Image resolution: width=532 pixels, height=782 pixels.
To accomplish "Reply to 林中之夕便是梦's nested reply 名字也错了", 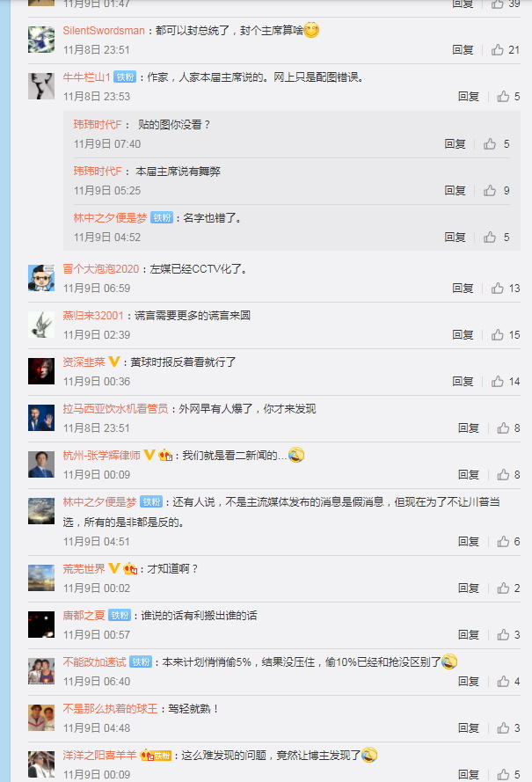I will [455, 237].
